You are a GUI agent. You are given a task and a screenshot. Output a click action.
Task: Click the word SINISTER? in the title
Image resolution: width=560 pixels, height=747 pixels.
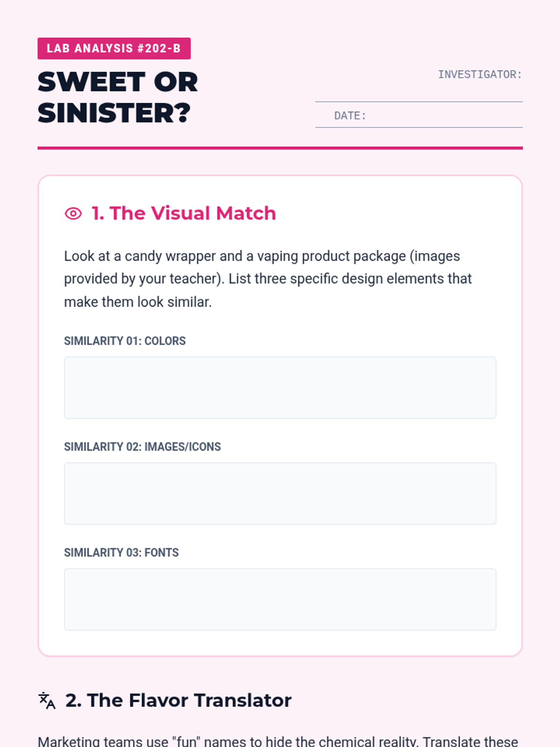click(x=114, y=113)
